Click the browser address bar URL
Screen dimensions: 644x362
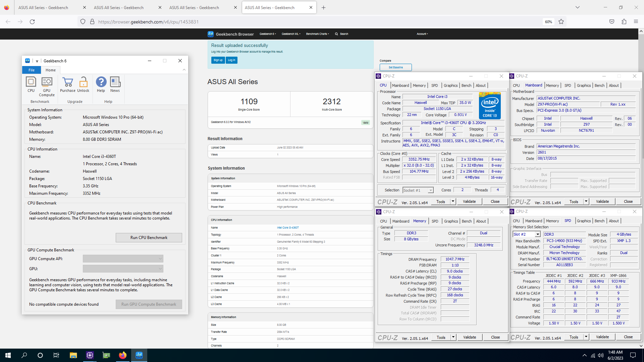(148, 22)
